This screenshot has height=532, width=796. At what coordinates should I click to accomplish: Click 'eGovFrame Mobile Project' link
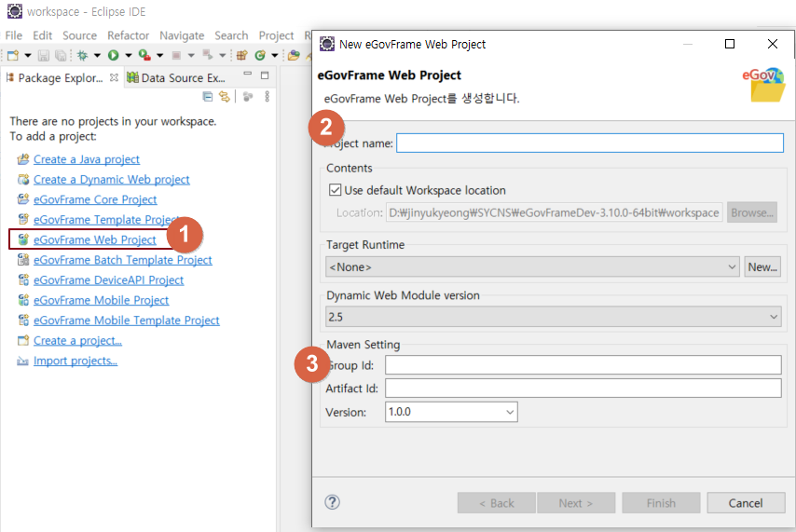pyautogui.click(x=101, y=301)
